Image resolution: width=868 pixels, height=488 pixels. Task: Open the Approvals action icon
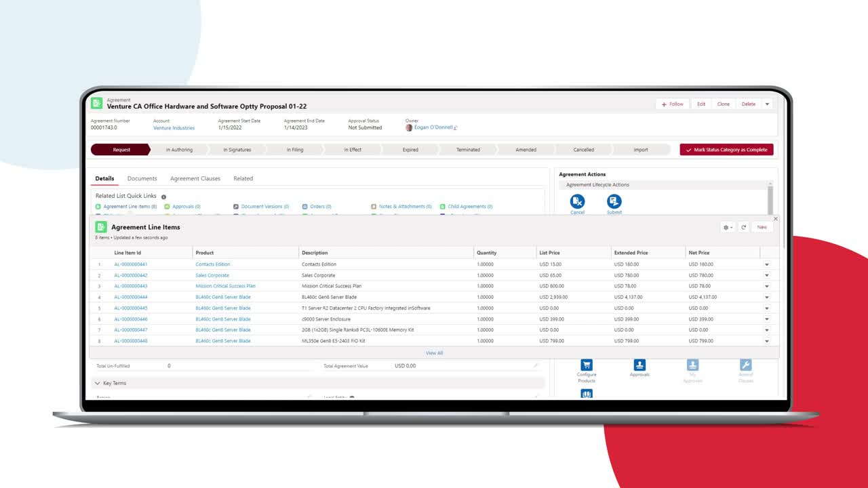click(x=639, y=366)
